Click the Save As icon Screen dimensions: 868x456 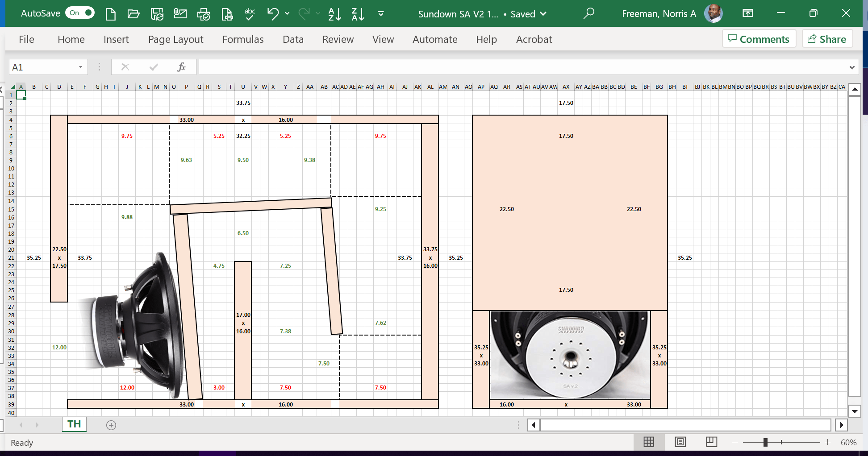[157, 14]
